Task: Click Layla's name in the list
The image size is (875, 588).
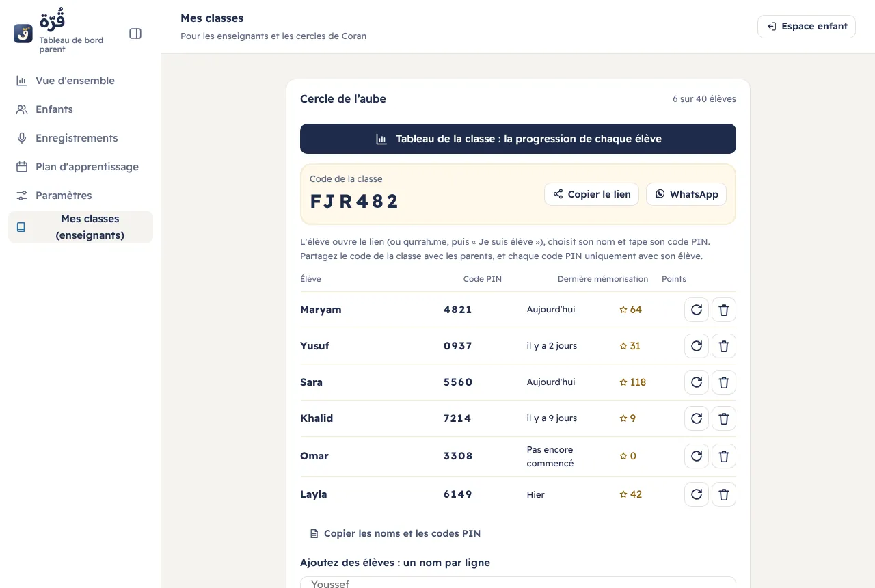Action: 314,494
